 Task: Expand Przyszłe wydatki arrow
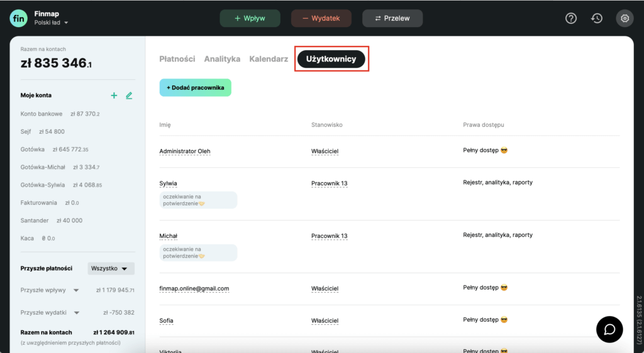pyautogui.click(x=76, y=313)
